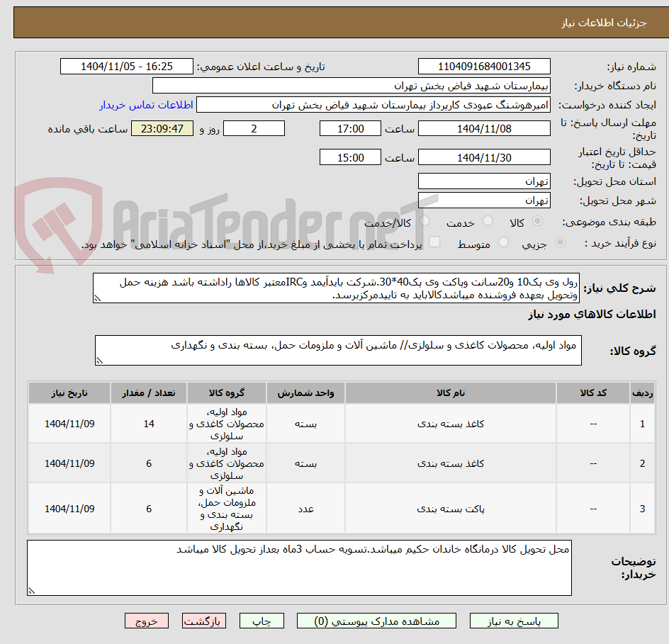Click the شهر محل تحویل field
The width and height of the screenshot is (669, 644).
[x=484, y=200]
